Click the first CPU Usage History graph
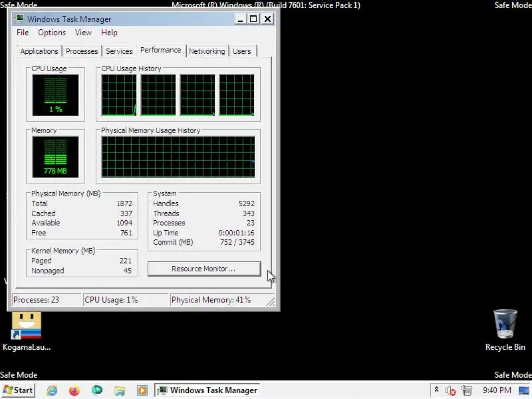532x399 pixels. [119, 95]
